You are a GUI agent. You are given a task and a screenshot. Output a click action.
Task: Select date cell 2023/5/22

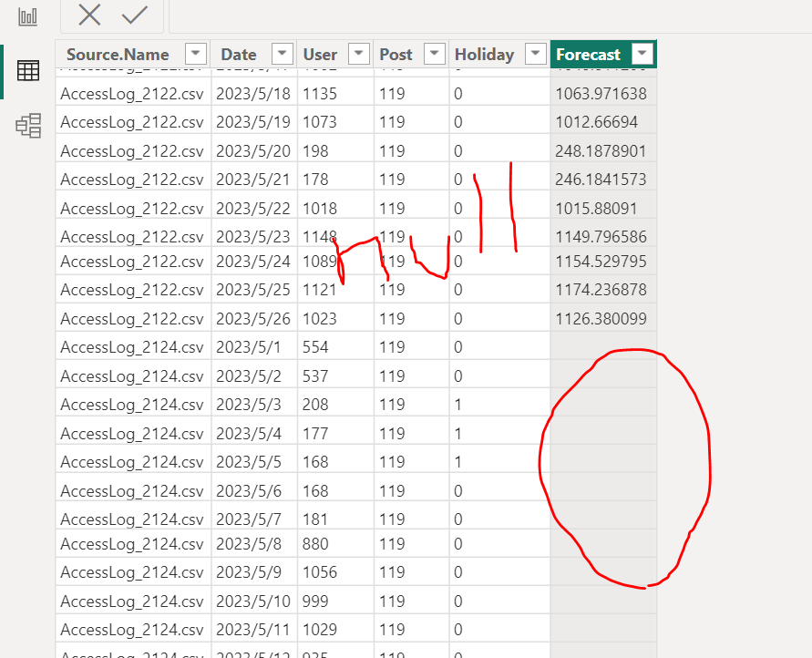pyautogui.click(x=252, y=209)
